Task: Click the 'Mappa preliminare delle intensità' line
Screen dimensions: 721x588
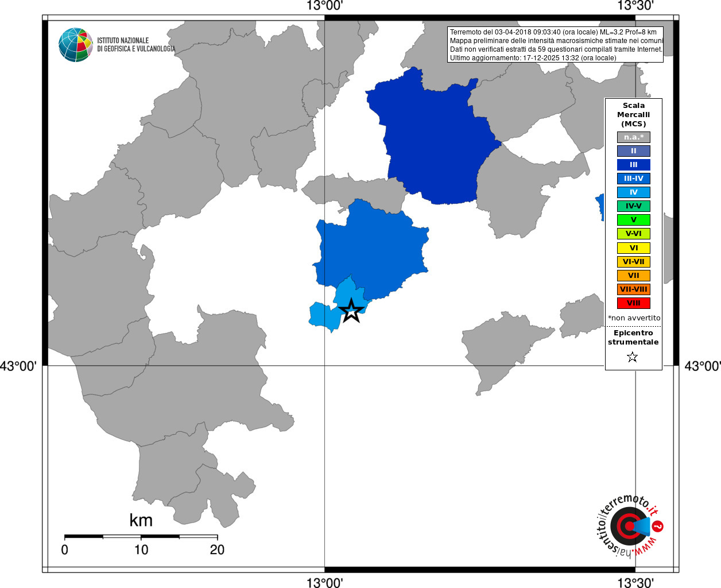Action: (x=556, y=41)
